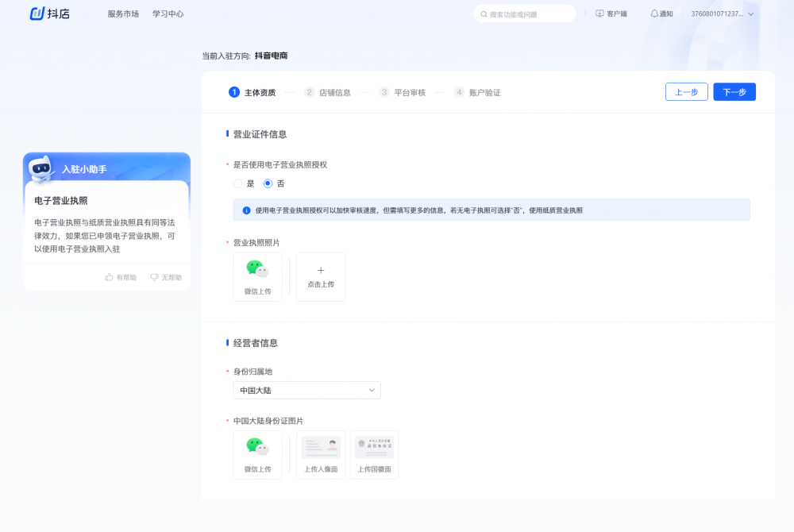This screenshot has height=532, width=794.
Task: Click the 搜索功能或问题 search field
Action: (x=530, y=13)
